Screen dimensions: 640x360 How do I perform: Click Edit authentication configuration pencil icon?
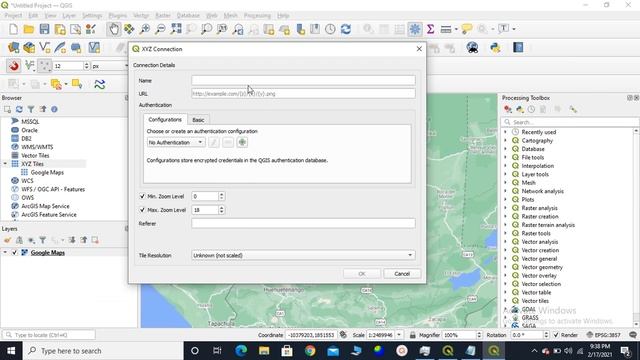pos(213,142)
